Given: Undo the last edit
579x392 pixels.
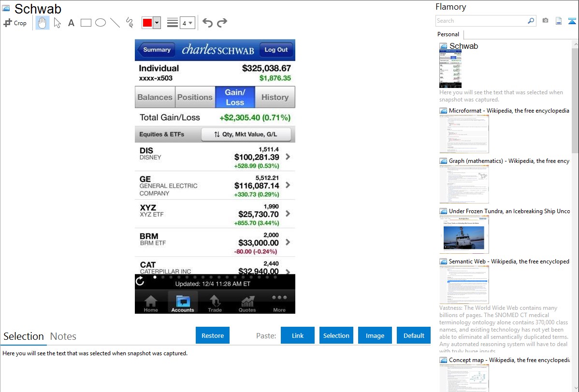Looking at the screenshot, I should 207,23.
